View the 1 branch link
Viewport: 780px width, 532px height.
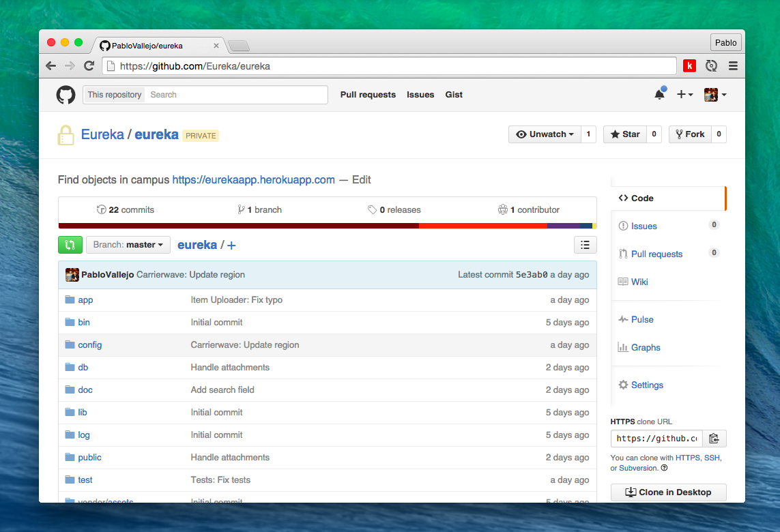point(260,210)
